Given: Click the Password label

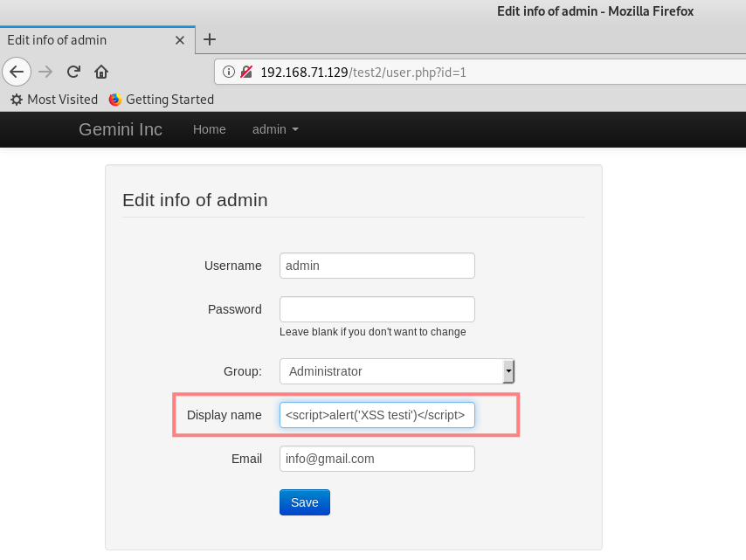Looking at the screenshot, I should click(x=235, y=309).
